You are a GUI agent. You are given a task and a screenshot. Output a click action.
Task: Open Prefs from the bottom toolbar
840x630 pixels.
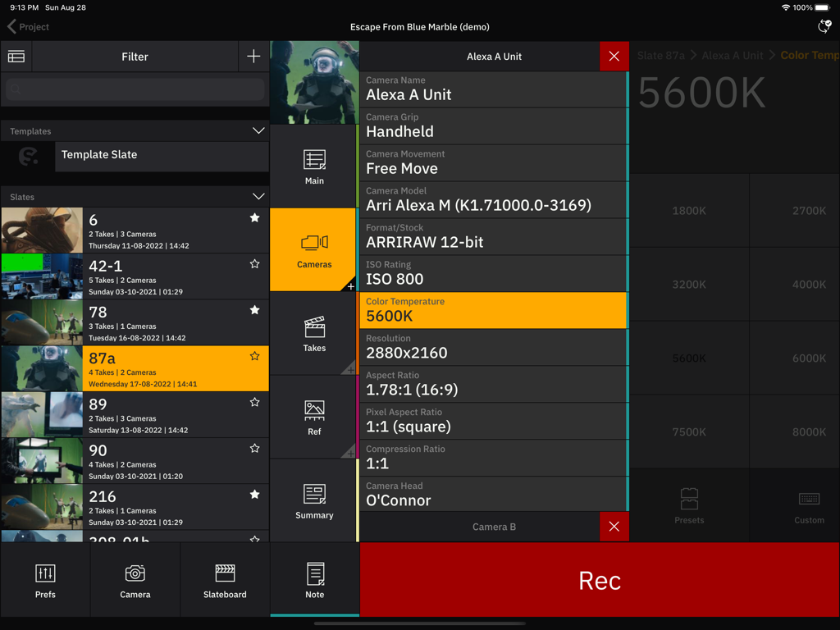pos(45,578)
